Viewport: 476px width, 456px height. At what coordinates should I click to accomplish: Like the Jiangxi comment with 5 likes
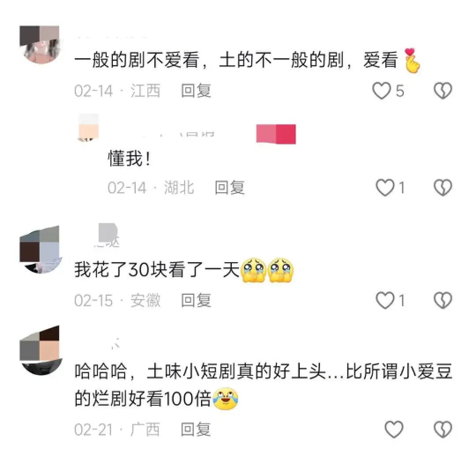pos(381,91)
